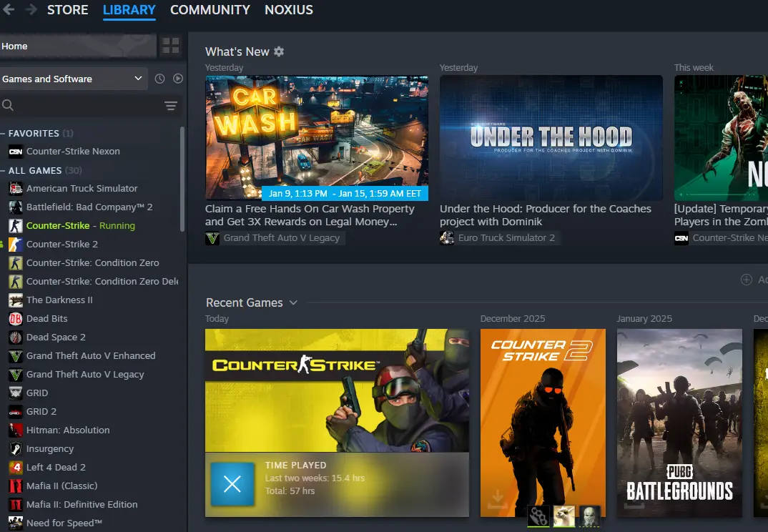
Task: Select Counter-Strike: Condition Zero in the list
Action: click(x=92, y=262)
